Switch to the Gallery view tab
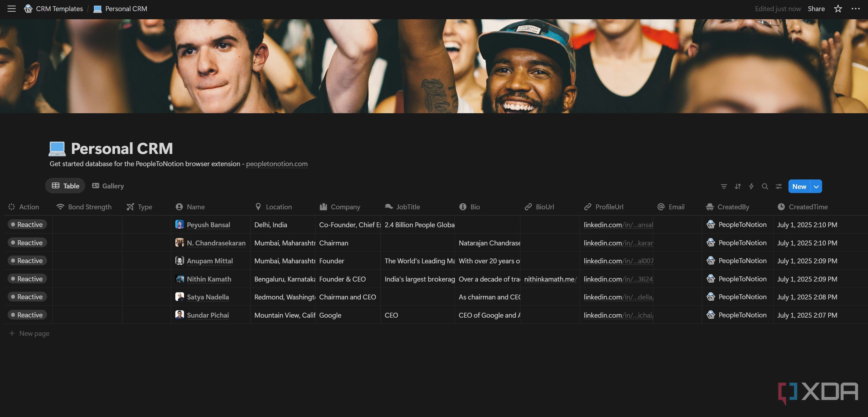868x417 pixels. pos(108,186)
